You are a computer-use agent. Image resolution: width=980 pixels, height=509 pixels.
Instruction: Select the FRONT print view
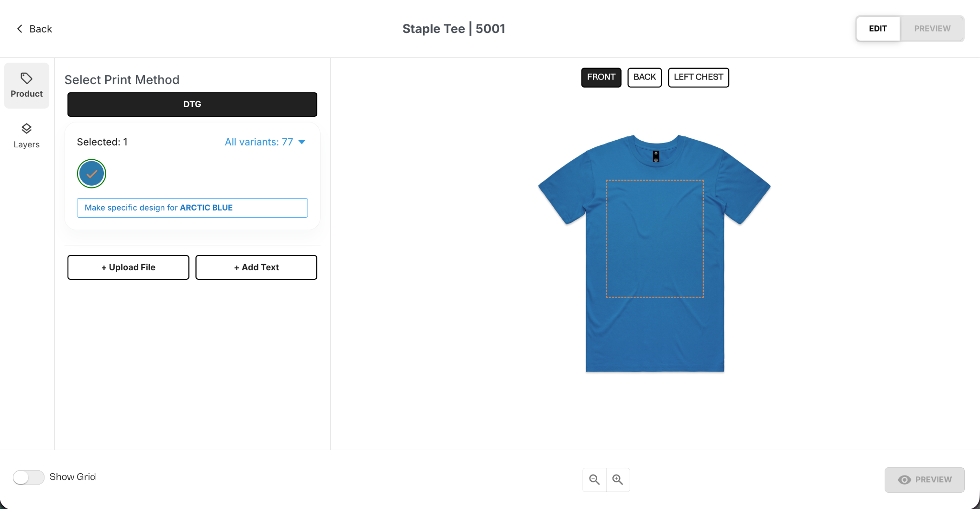[601, 77]
